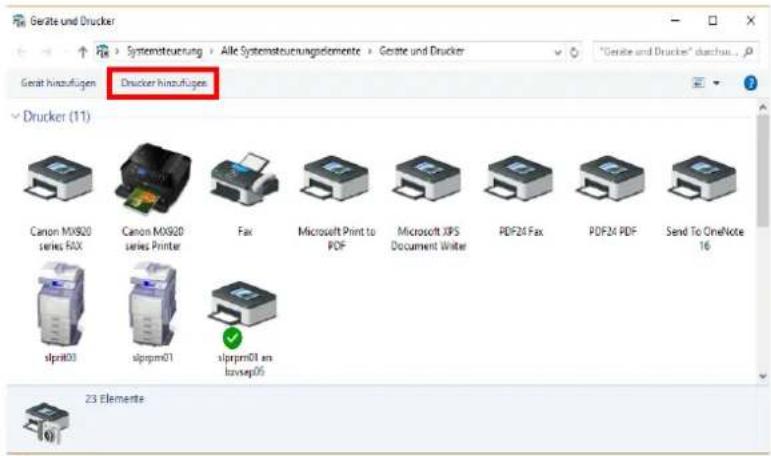Click the forward arrow navigation button

pos(47,52)
